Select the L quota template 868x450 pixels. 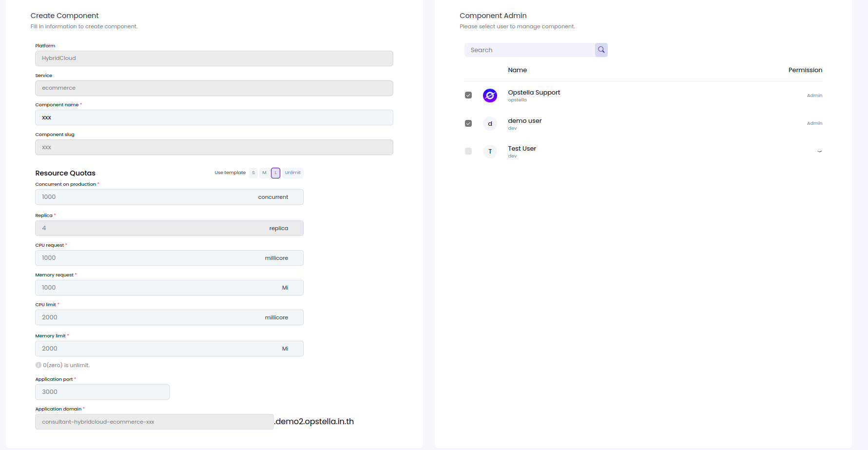275,173
